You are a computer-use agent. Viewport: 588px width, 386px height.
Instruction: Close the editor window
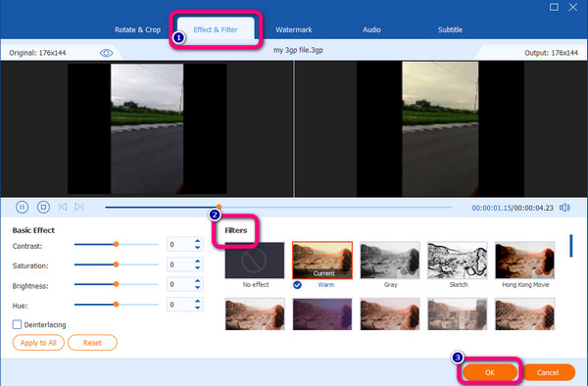[572, 7]
